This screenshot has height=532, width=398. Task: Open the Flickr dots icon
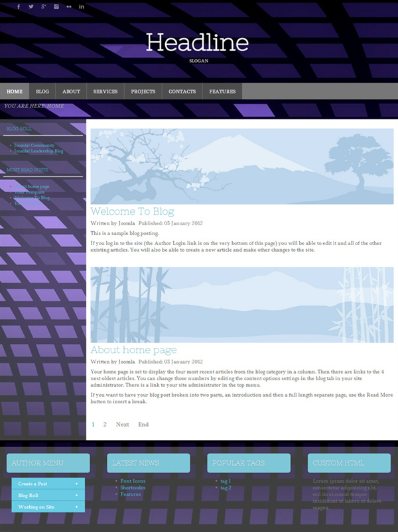[69, 7]
